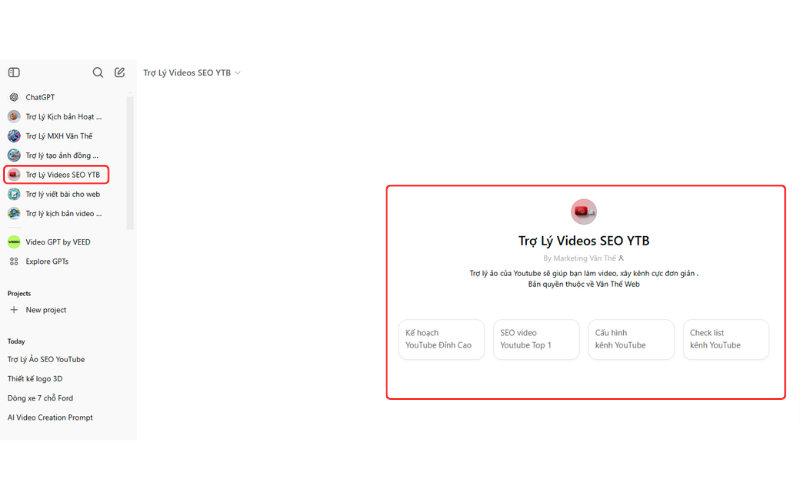Click the sidebar vertical scrollbar
Screen dimensions: 800x500
[x=130, y=161]
